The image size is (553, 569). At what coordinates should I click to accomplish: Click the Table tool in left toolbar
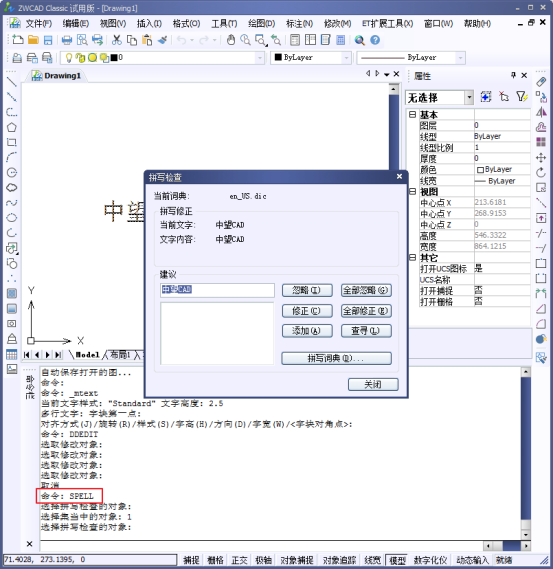point(12,354)
